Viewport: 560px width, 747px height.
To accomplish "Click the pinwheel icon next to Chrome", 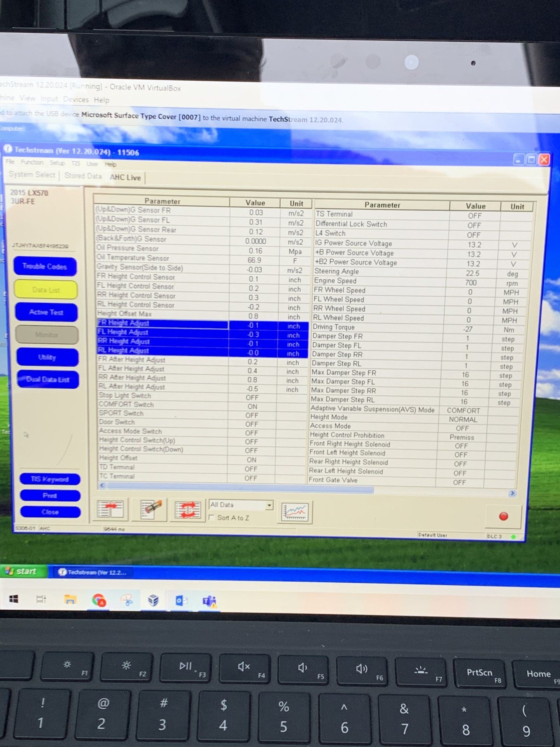I will (x=126, y=600).
